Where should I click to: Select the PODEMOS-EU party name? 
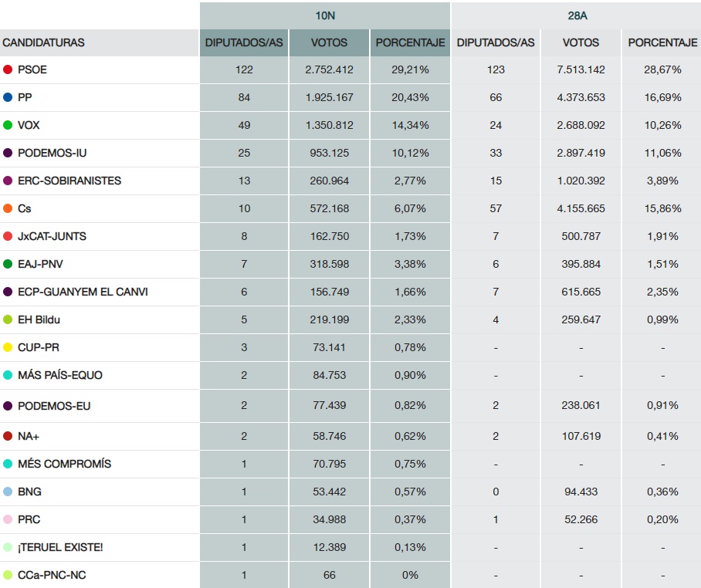54,406
